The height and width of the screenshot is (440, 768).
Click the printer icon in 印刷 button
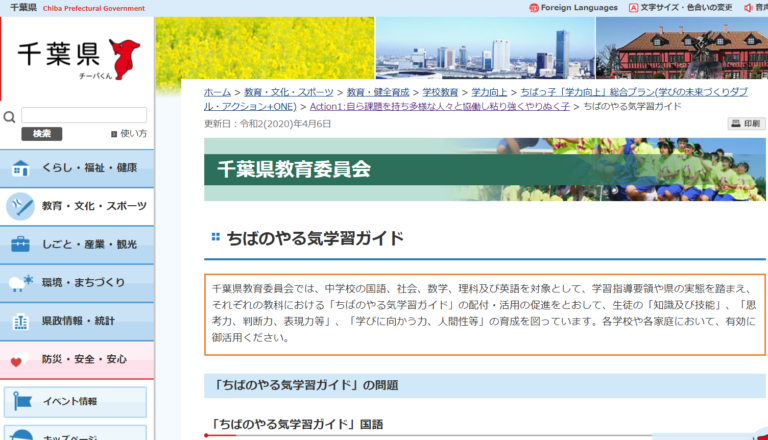click(x=736, y=123)
